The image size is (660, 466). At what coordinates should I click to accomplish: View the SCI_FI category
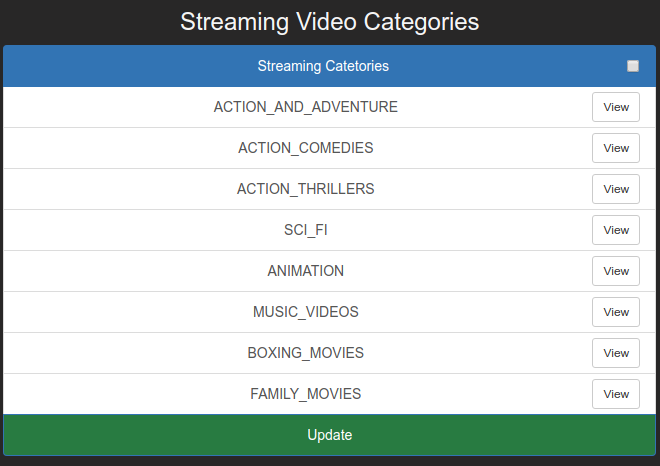616,230
